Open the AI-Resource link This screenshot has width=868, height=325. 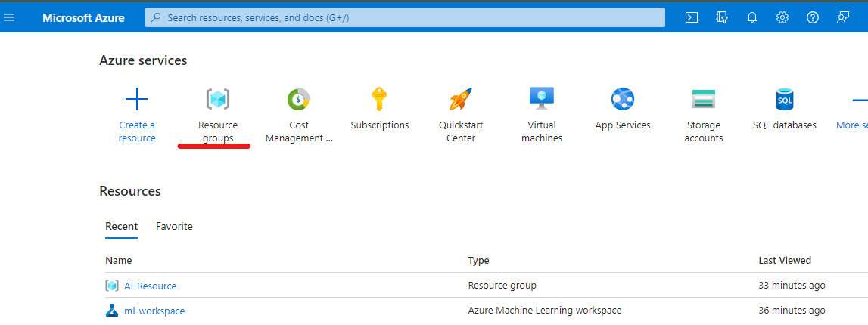pyautogui.click(x=150, y=286)
